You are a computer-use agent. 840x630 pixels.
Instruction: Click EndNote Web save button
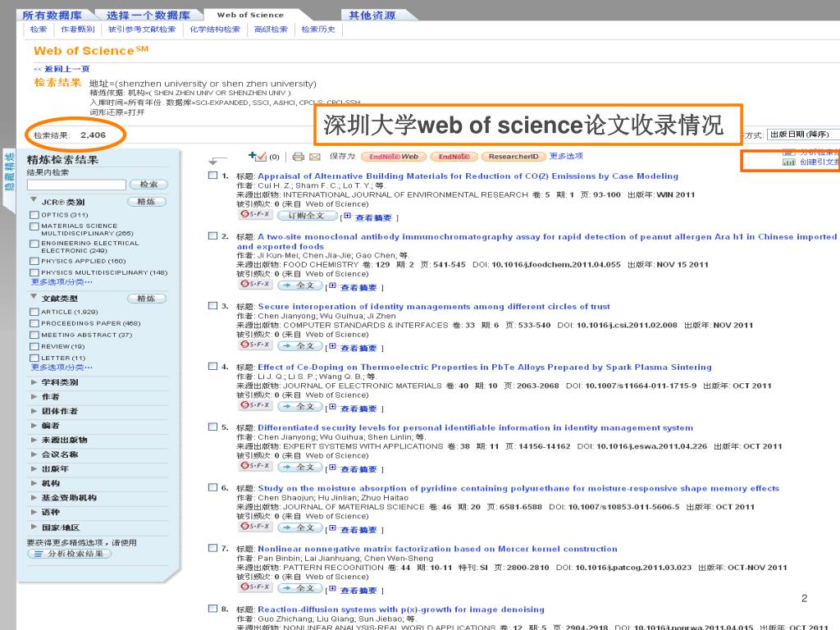394,157
